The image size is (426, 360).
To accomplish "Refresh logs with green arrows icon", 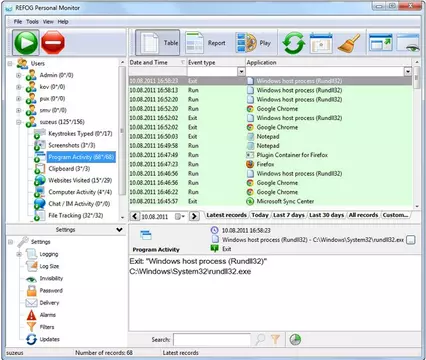I will (294, 43).
